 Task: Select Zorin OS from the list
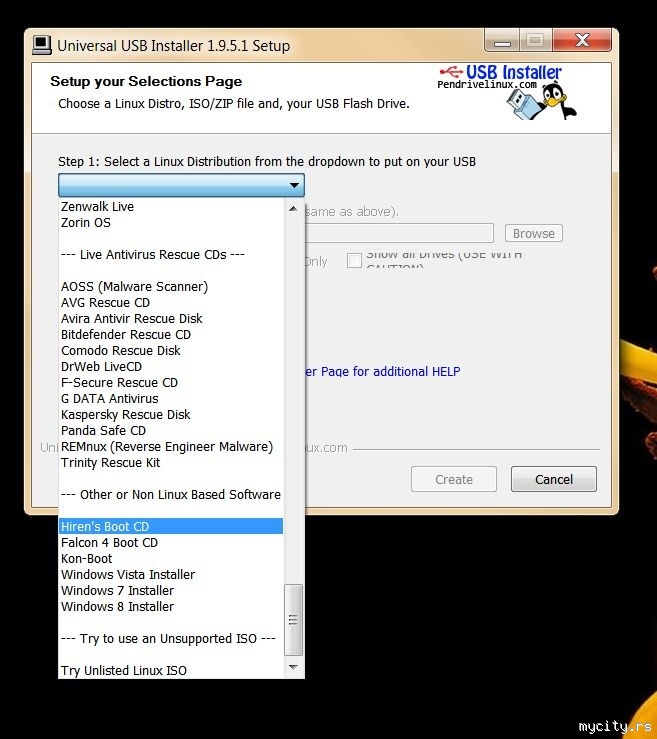[x=171, y=222]
